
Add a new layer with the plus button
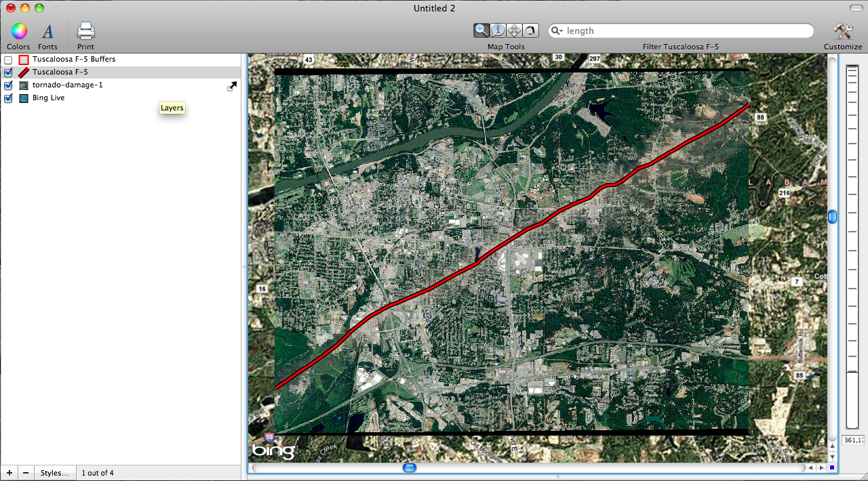pos(9,472)
